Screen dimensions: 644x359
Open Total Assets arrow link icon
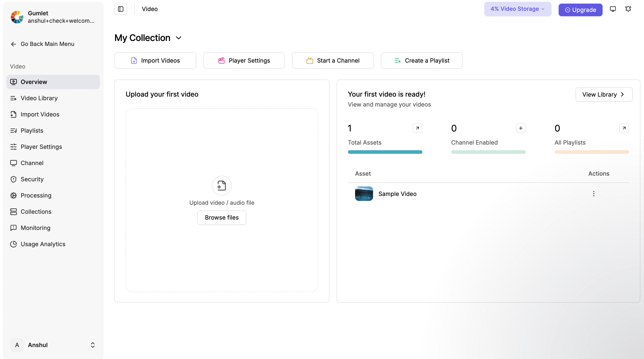[x=417, y=128]
